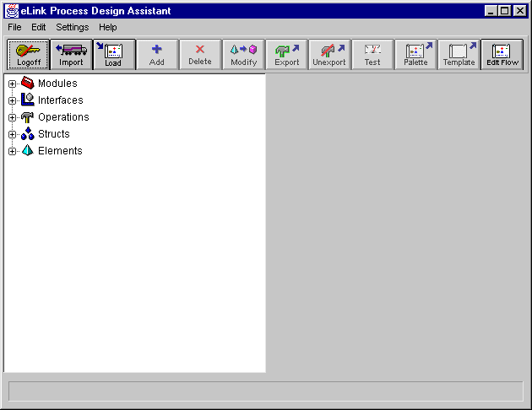Minimize the eLink window
Viewport: 532px width, 410px height.
(x=491, y=11)
